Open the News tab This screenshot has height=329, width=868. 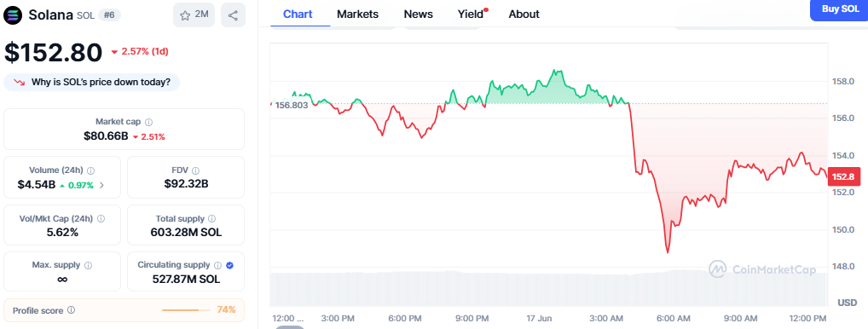pos(419,14)
